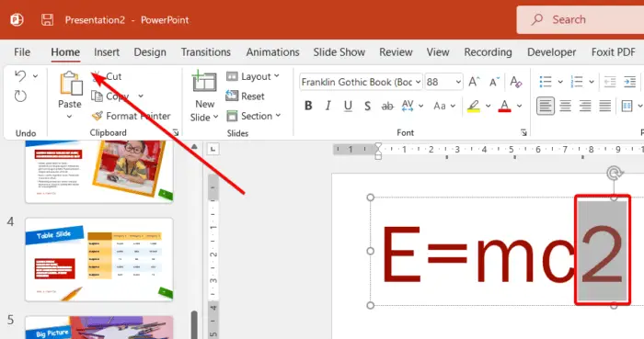Increase font size with the larger A icon
644x339 pixels.
(474, 82)
